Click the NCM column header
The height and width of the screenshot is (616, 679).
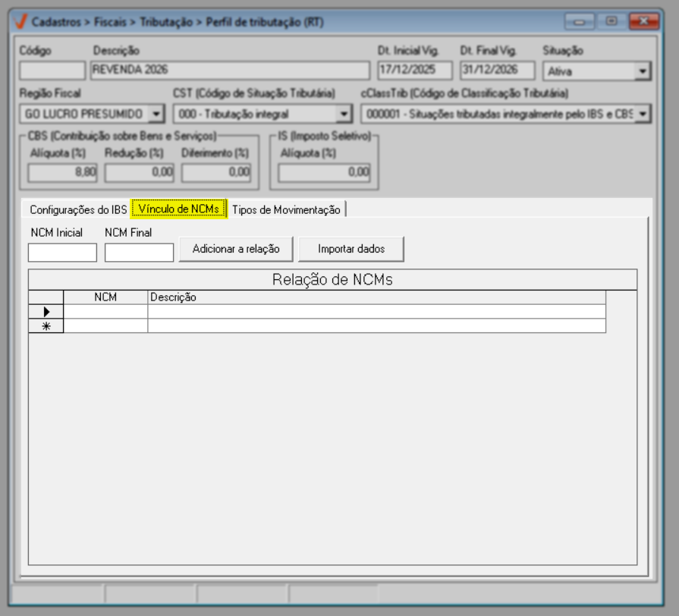tap(105, 297)
